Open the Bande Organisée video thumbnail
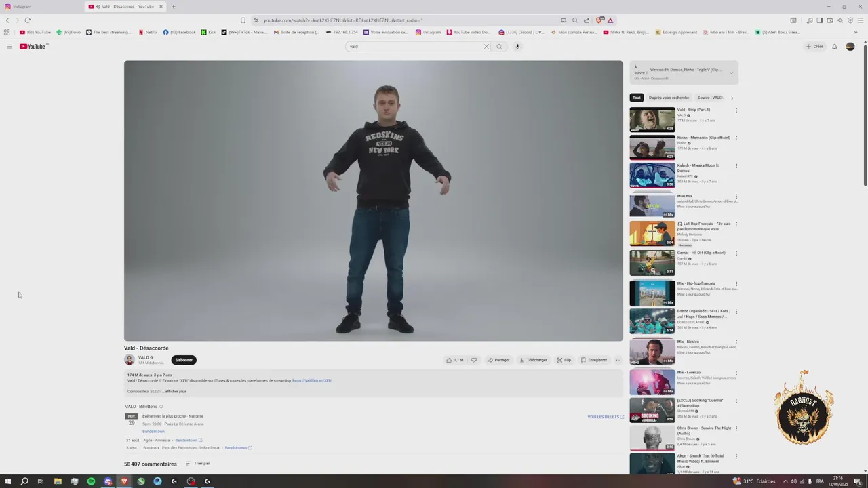The height and width of the screenshot is (488, 868). click(x=652, y=321)
